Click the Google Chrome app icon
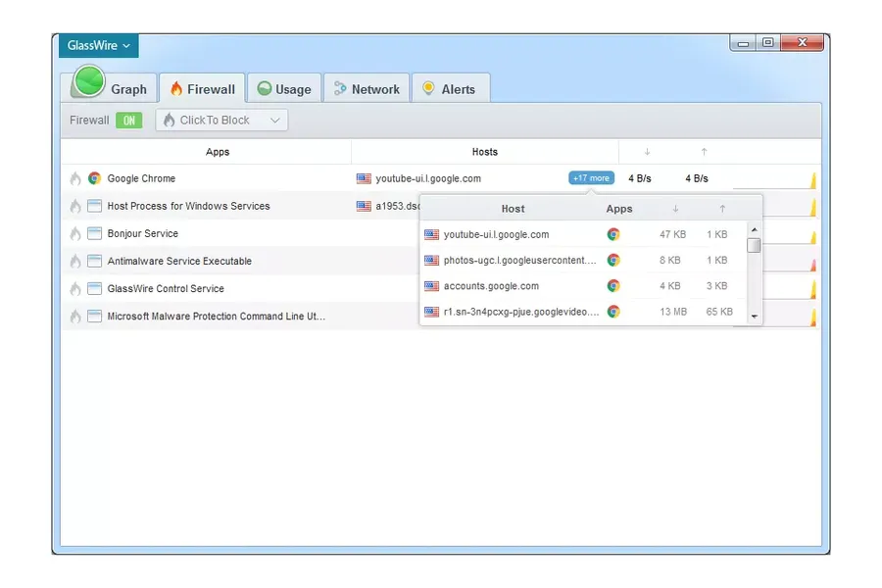The width and height of the screenshot is (882, 588). (95, 178)
